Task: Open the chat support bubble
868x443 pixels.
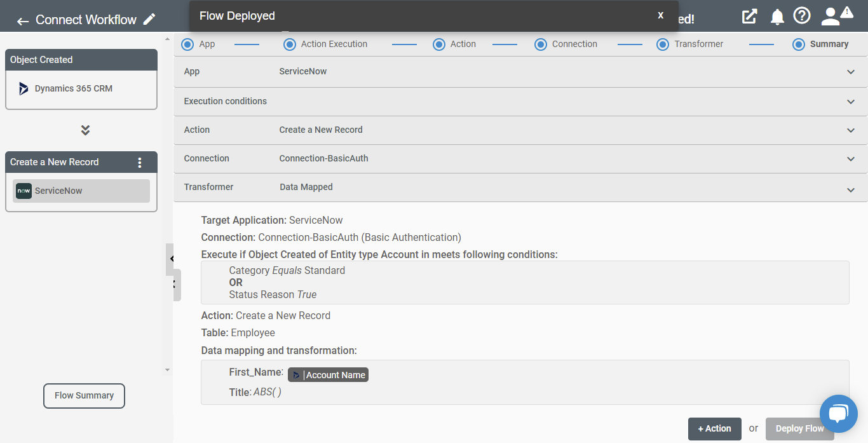Action: pos(839,414)
